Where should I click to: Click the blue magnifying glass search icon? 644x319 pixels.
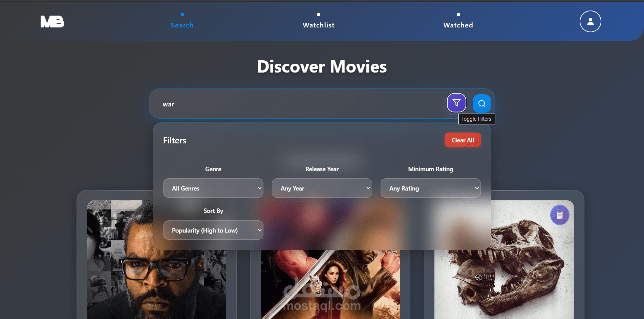pos(482,103)
